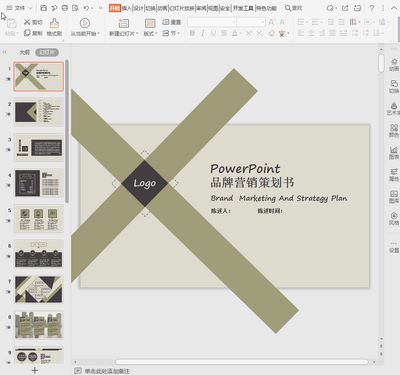400x375 pixels.
Task: Switch to the Design (设计) ribbon tab
Action: [138, 8]
